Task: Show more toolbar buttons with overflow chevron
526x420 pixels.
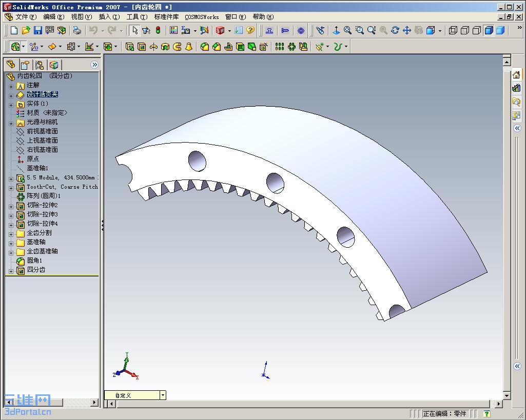Action: (520, 28)
